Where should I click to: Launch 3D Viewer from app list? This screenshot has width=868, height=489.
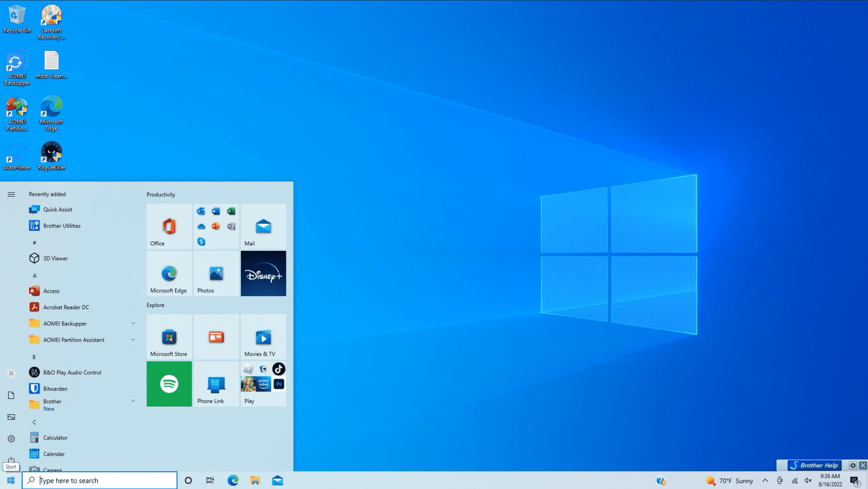[82, 258]
